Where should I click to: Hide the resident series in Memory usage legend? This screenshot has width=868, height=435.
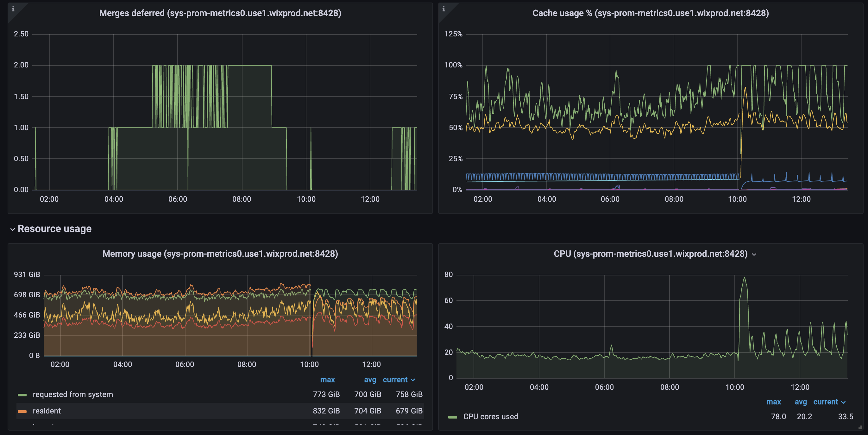click(x=47, y=411)
